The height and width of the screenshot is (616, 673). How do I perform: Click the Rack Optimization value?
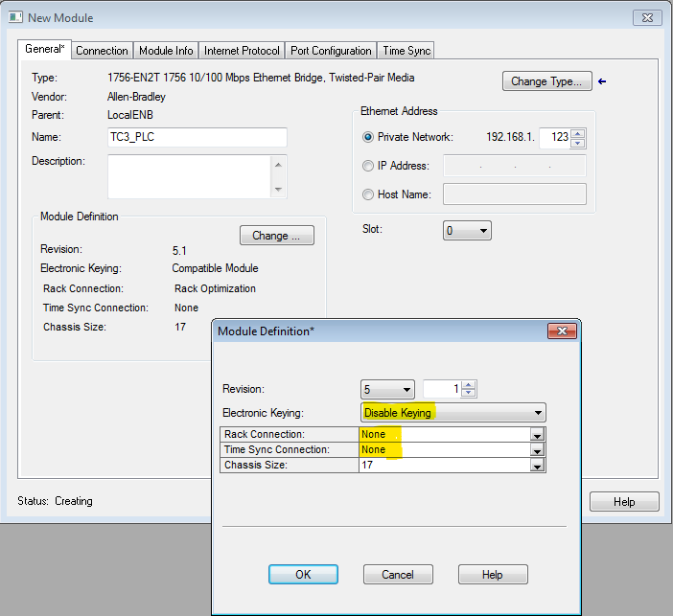[215, 288]
